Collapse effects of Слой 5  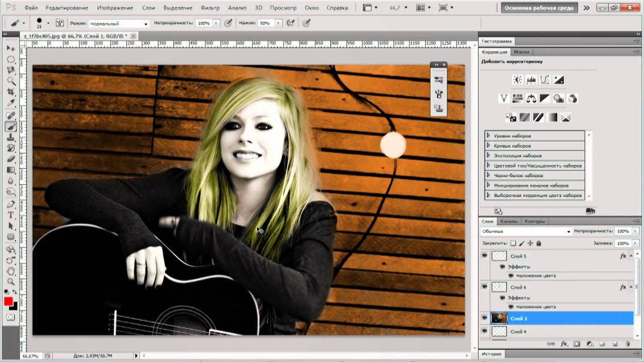click(630, 256)
